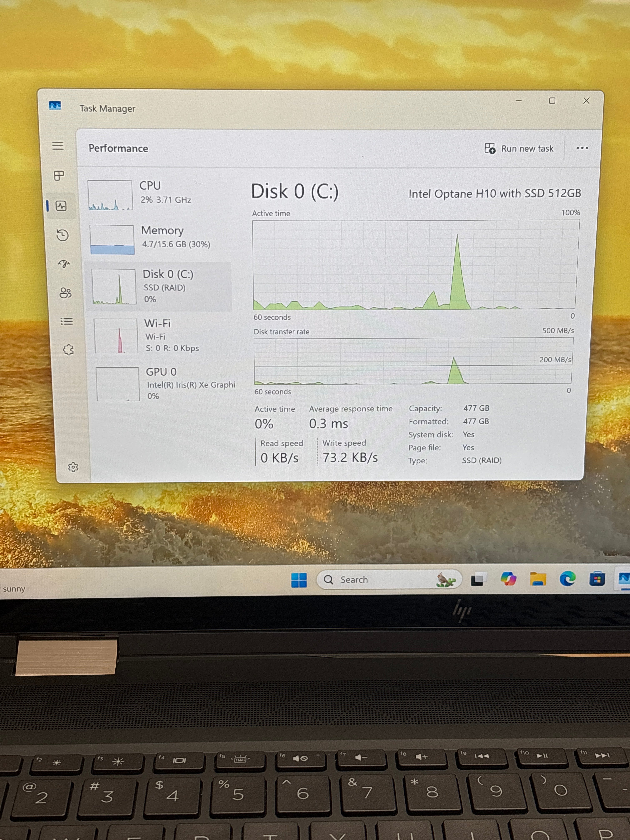Image resolution: width=630 pixels, height=840 pixels.
Task: Open Task Manager hamburger navigation menu
Action: click(58, 145)
